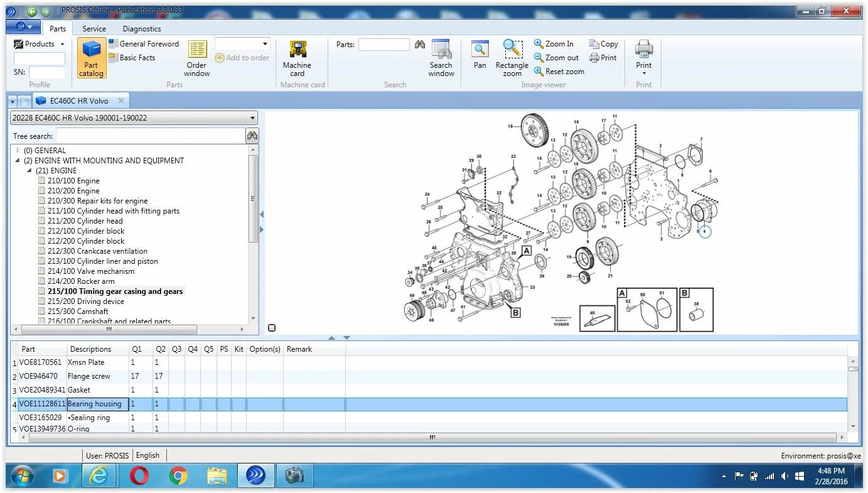Switch to the Parts ribbon tab

[x=58, y=28]
